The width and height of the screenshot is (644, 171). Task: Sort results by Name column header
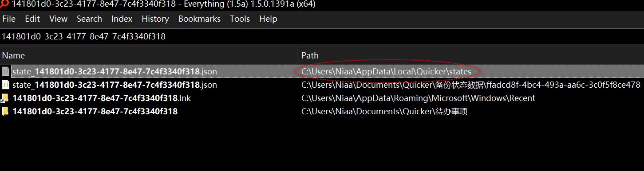click(x=148, y=55)
